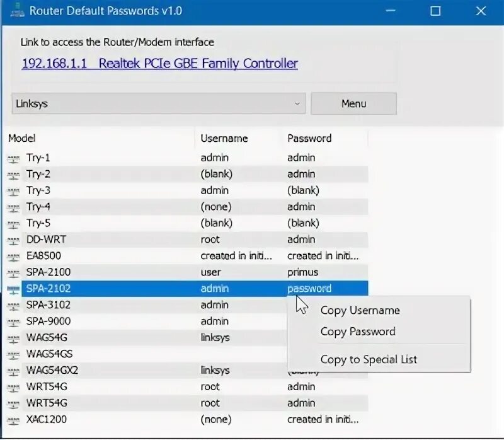Choose Copy Password from context menu

[358, 332]
